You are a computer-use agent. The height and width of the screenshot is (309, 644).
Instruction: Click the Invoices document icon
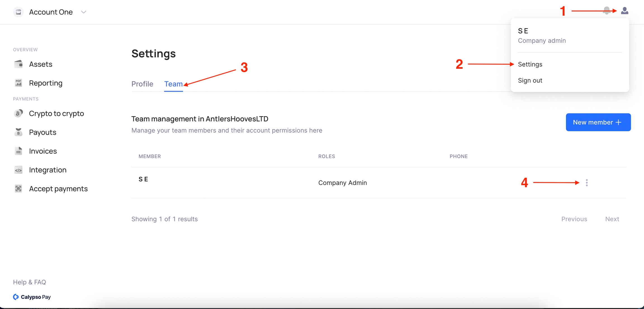(18, 151)
